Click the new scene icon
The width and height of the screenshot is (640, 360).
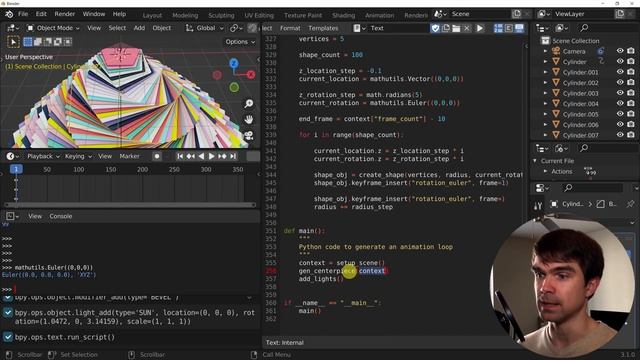(517, 14)
